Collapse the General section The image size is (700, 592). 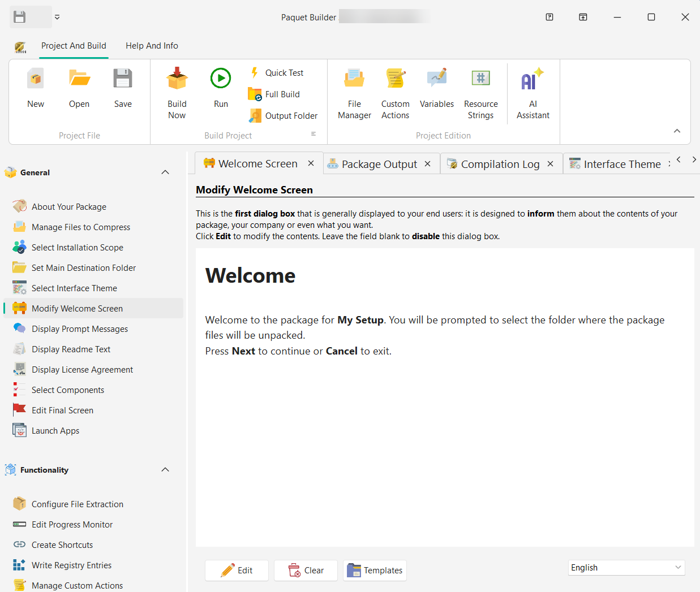(165, 172)
